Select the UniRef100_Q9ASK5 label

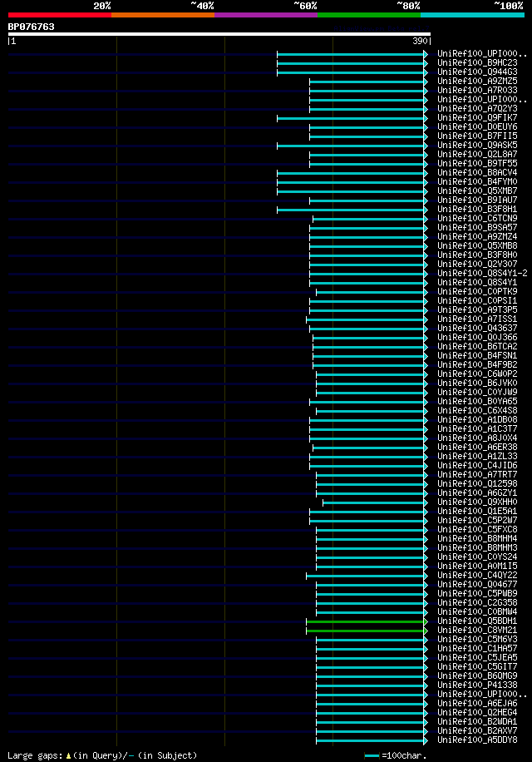point(477,146)
